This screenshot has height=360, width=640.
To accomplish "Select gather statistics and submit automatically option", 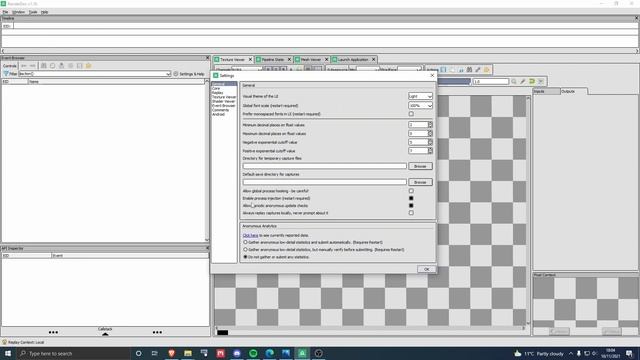I will tap(245, 242).
